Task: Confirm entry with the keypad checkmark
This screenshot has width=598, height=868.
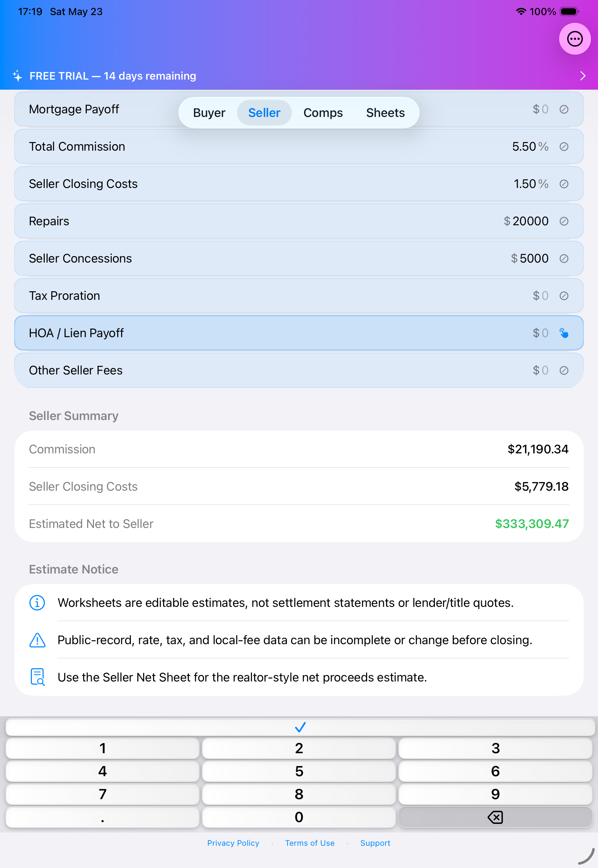Action: [300, 727]
